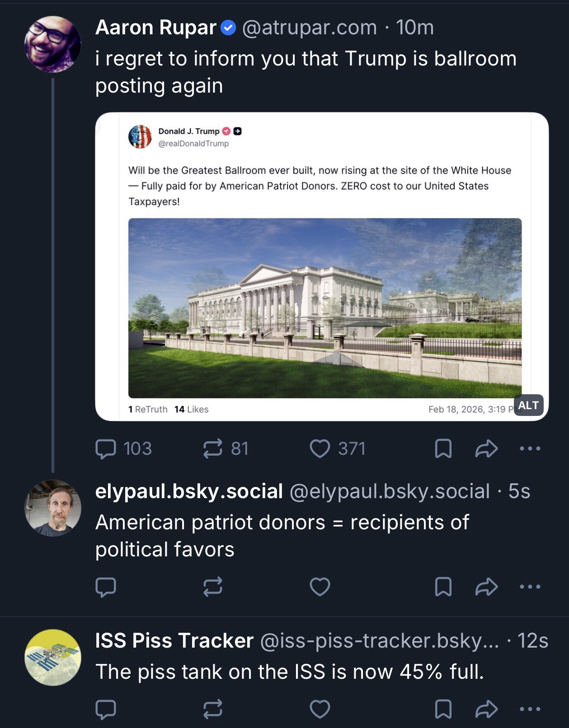Open ISS Piss Tracker profile name
The image size is (569, 728).
coord(174,640)
